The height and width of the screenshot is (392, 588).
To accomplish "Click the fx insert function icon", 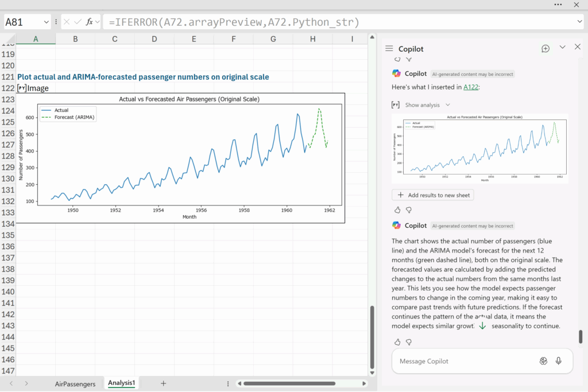I will click(90, 22).
